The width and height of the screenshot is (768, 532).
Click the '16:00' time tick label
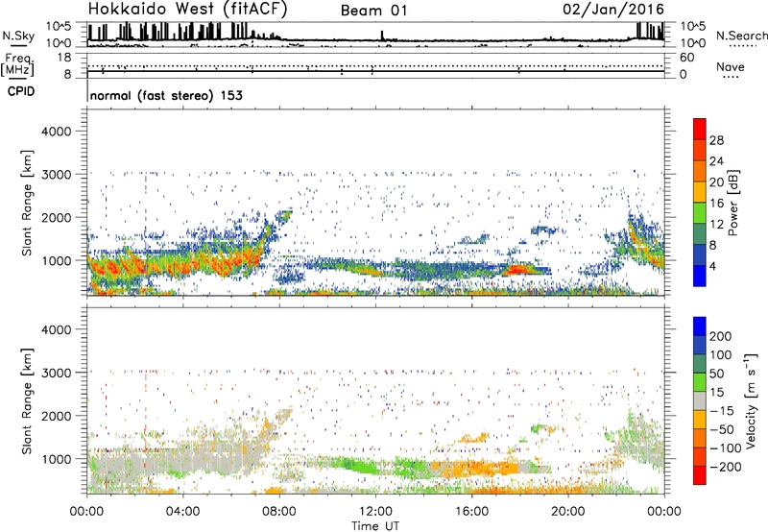point(471,512)
